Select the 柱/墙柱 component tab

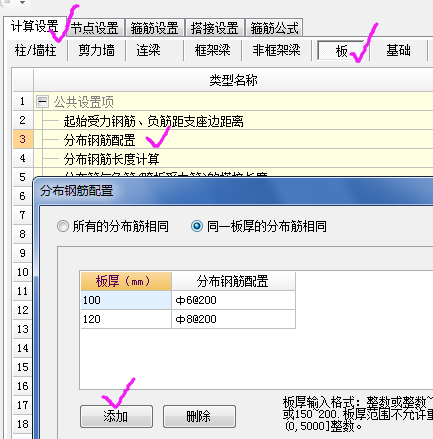pyautogui.click(x=36, y=51)
